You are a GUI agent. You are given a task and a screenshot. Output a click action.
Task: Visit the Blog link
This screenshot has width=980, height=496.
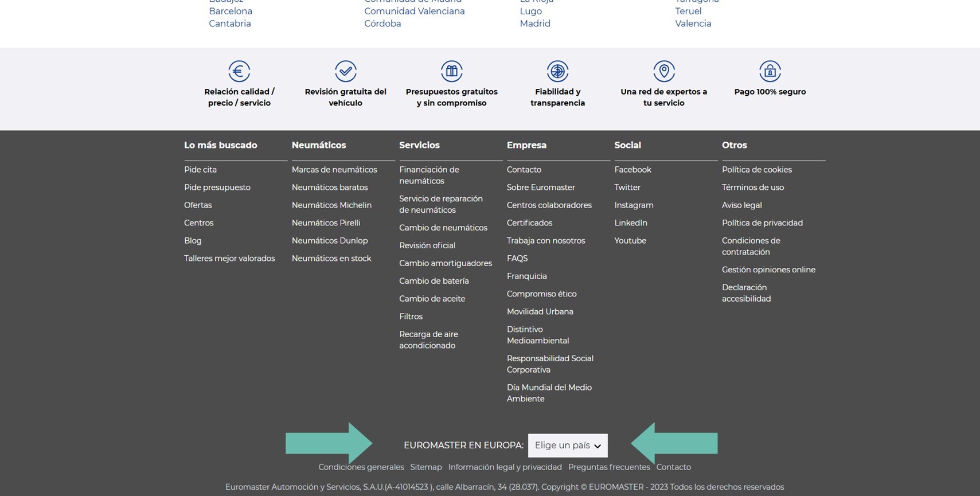tap(193, 241)
